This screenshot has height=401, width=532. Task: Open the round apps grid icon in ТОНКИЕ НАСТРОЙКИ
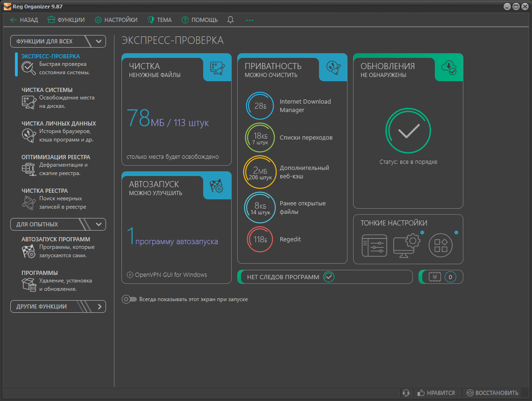[440, 246]
